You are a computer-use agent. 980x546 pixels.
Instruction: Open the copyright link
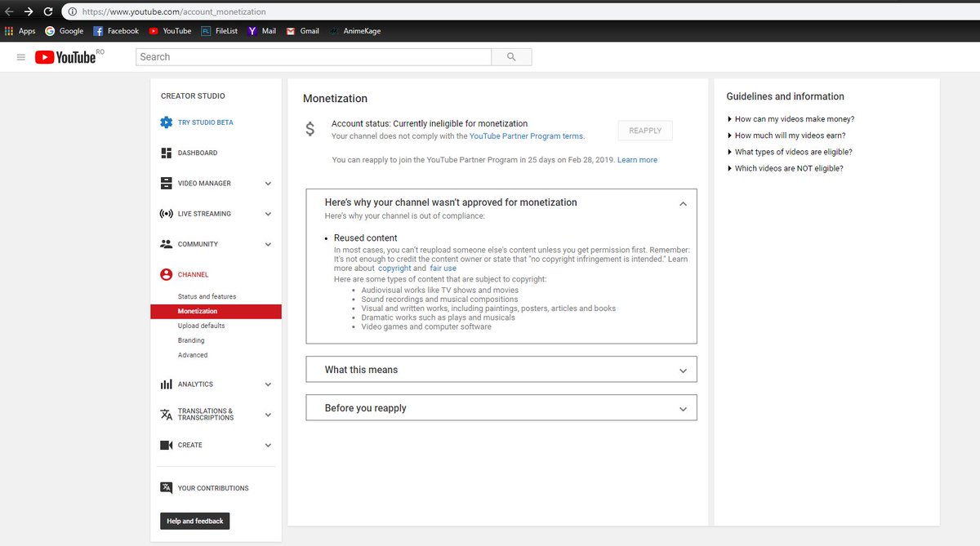394,268
